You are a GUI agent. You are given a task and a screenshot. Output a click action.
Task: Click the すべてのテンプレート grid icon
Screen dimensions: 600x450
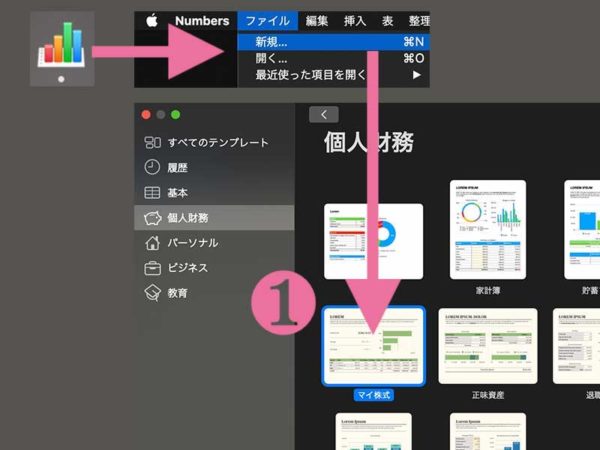pos(152,142)
